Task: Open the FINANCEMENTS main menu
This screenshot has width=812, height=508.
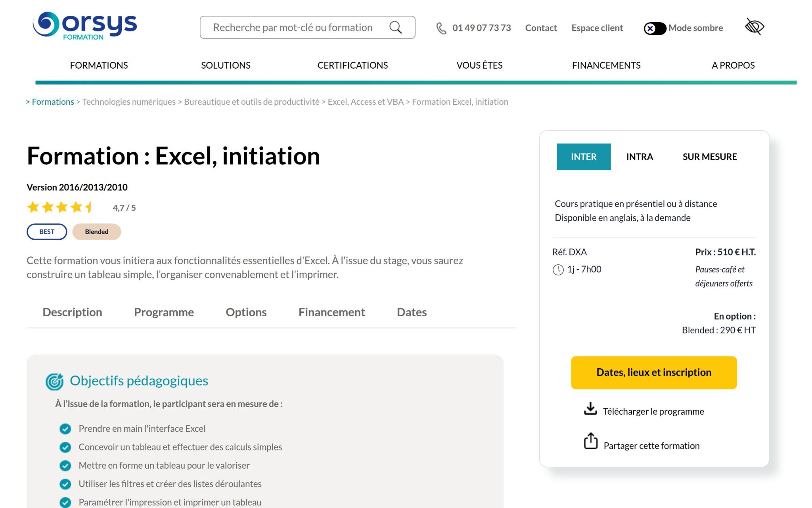Action: [606, 65]
